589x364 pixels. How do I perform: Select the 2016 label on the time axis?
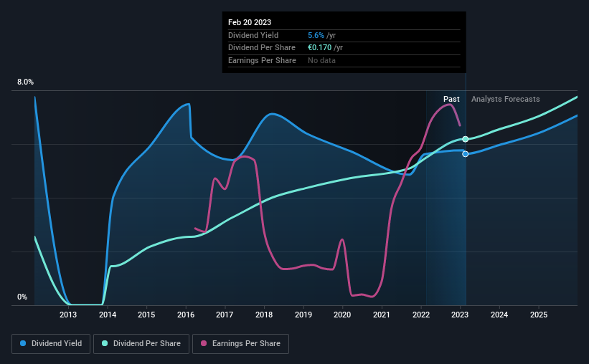(186, 315)
